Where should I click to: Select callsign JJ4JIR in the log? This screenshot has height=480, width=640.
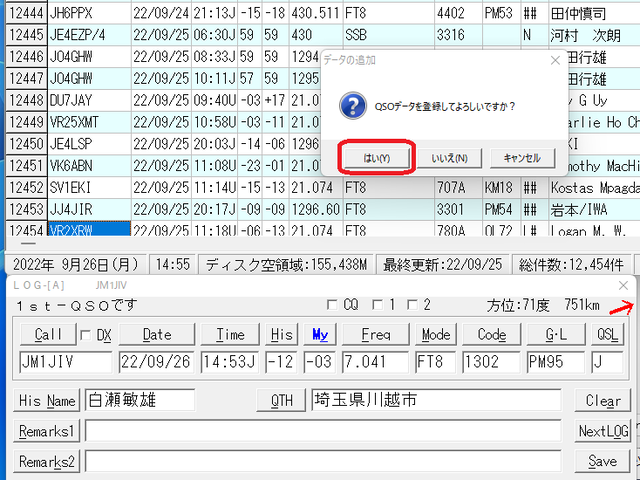90,209
